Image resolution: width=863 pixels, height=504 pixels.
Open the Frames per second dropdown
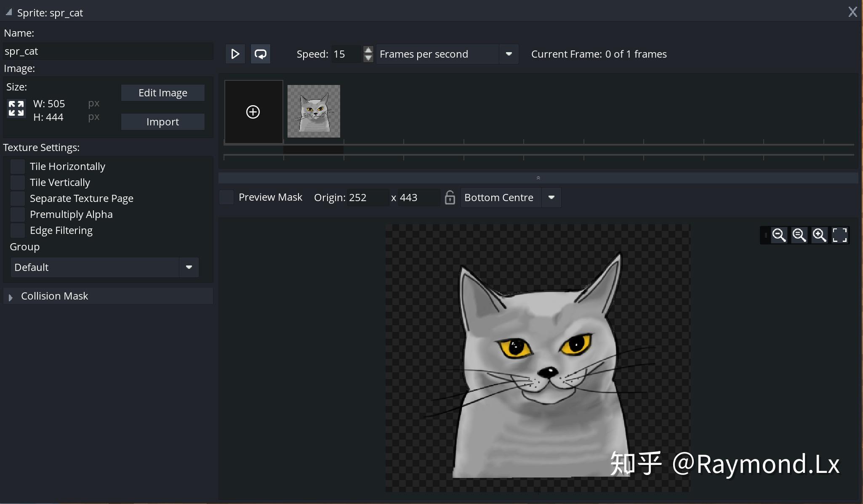(x=508, y=54)
